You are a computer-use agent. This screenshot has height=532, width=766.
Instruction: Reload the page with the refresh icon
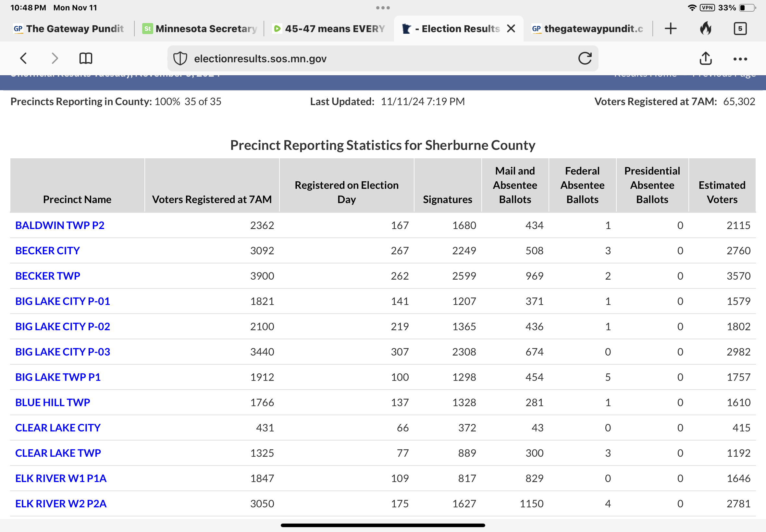[585, 58]
